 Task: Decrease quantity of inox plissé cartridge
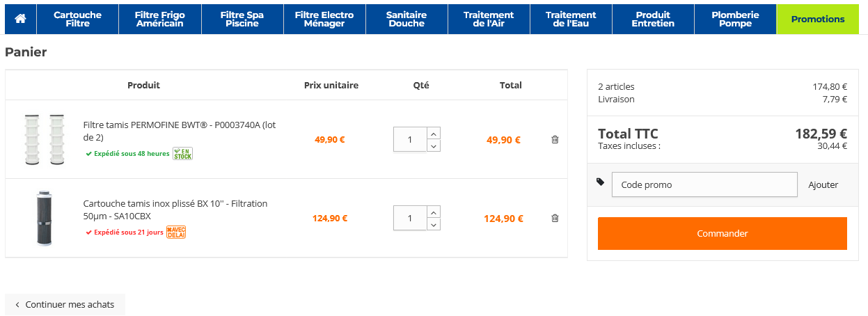[434, 224]
